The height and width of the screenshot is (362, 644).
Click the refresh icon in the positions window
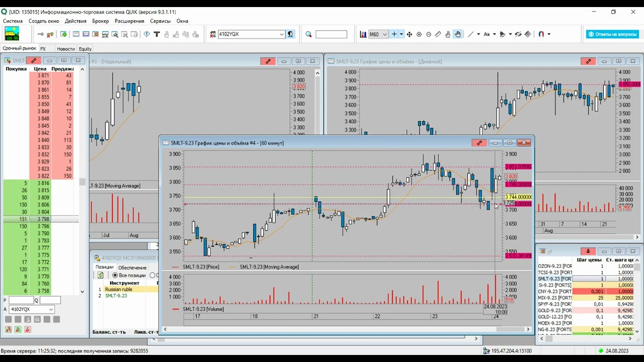(x=101, y=275)
